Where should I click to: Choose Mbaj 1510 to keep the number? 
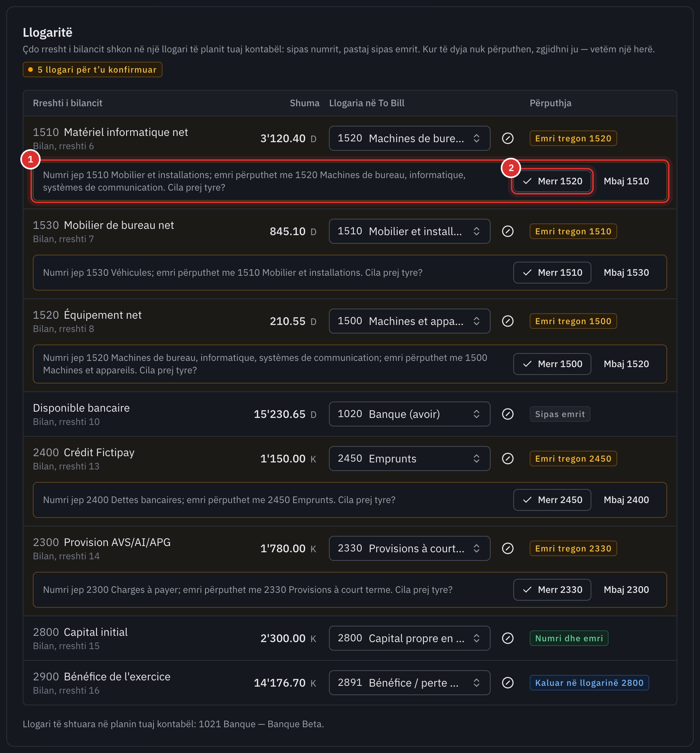[626, 181]
